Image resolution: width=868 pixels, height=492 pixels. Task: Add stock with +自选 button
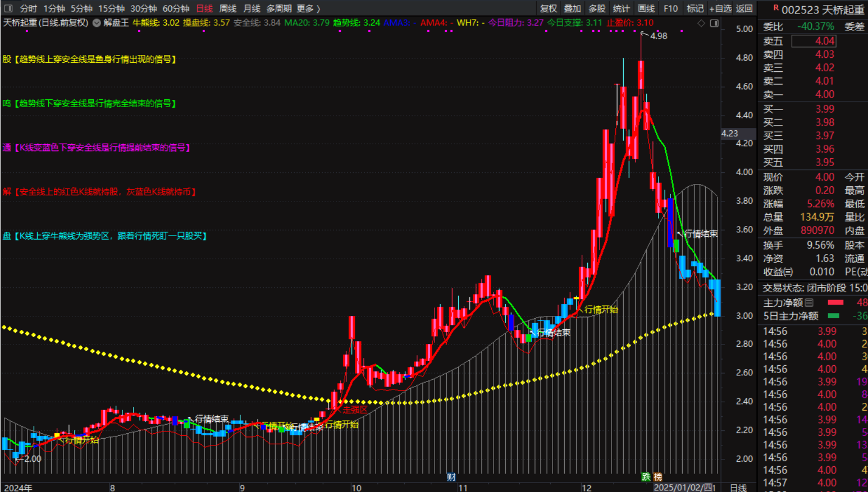pyautogui.click(x=720, y=8)
